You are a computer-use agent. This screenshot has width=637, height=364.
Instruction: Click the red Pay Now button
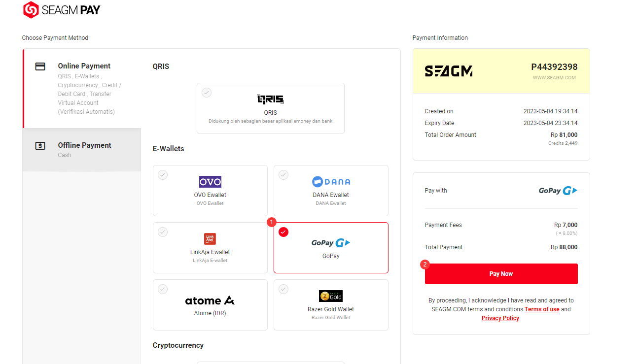(x=501, y=274)
